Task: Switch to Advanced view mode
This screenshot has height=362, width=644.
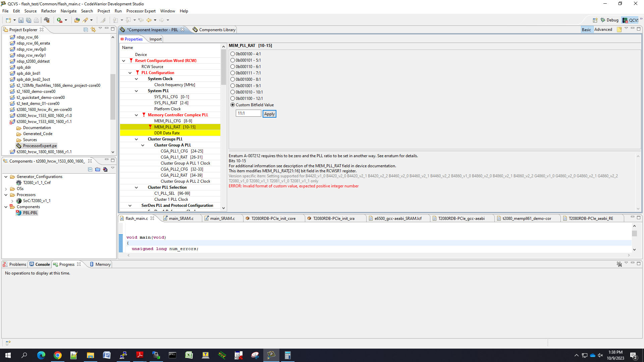Action: tap(603, 29)
